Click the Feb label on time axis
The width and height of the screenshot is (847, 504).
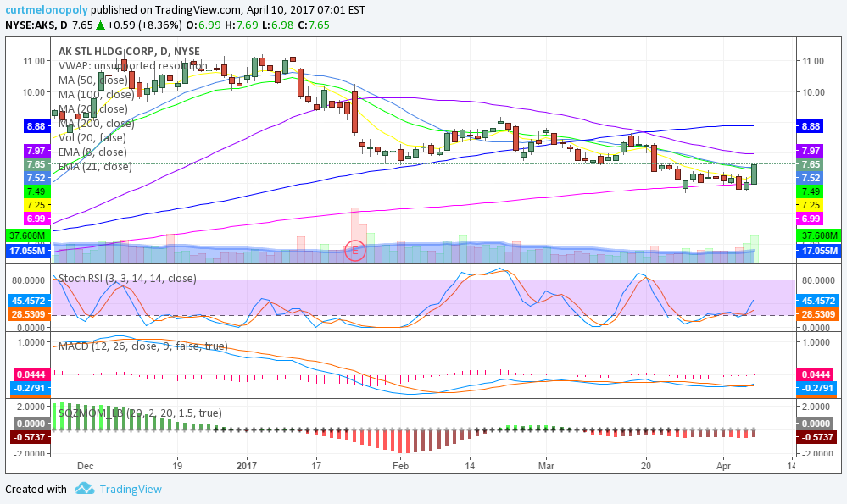pyautogui.click(x=400, y=466)
